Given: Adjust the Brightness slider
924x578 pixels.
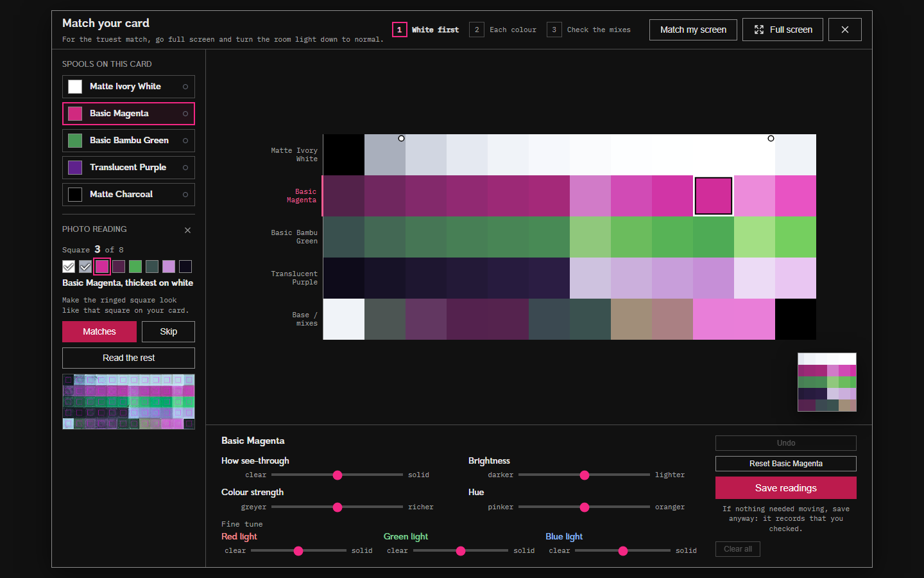Looking at the screenshot, I should [584, 475].
